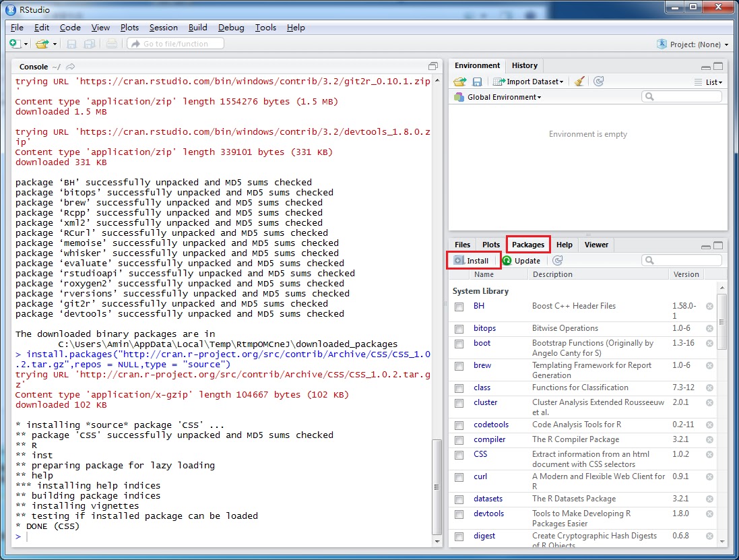The height and width of the screenshot is (560, 739).
Task: Click the New File icon in toolbar
Action: tap(15, 44)
